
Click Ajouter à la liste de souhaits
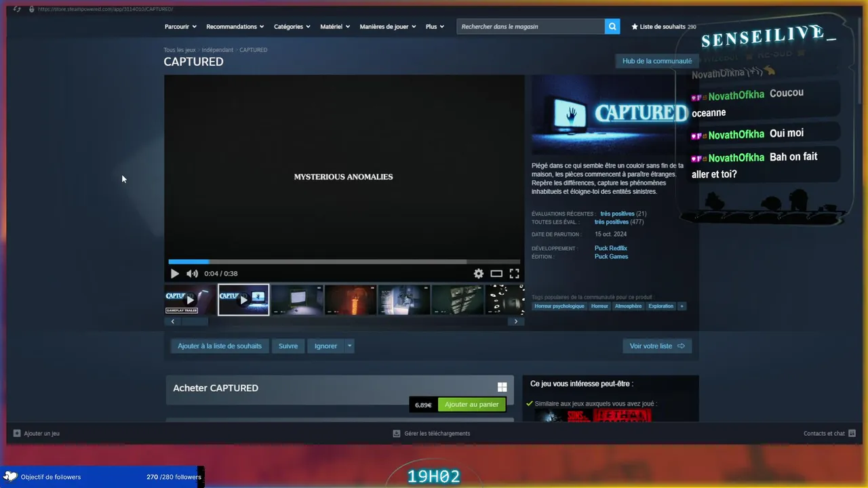(220, 346)
